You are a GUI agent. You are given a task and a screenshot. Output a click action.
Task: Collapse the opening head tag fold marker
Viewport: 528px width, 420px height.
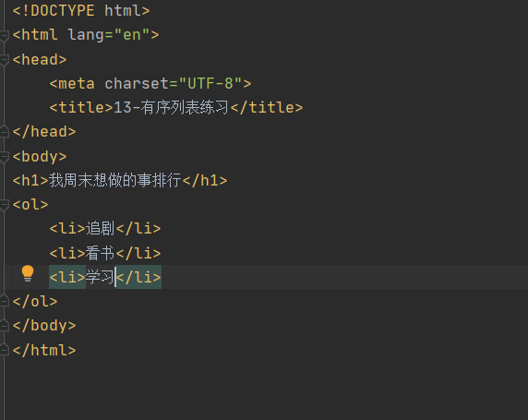coord(4,61)
